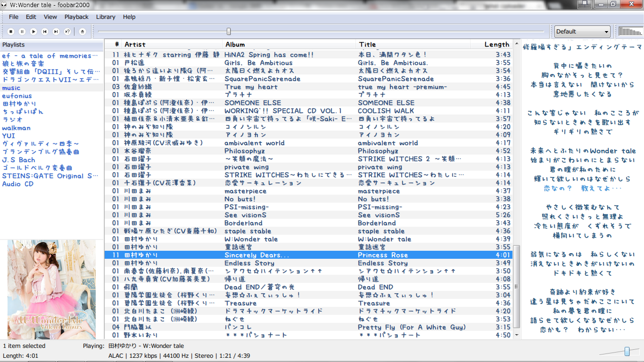The width and height of the screenshot is (644, 362).
Task: Click the W:Wonder tale album art thumbnail
Action: (x=52, y=289)
